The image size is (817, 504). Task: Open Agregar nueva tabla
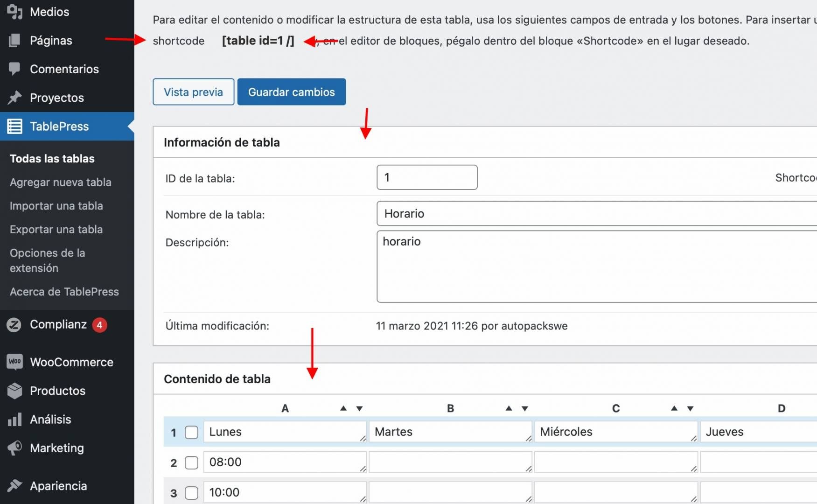click(x=61, y=182)
